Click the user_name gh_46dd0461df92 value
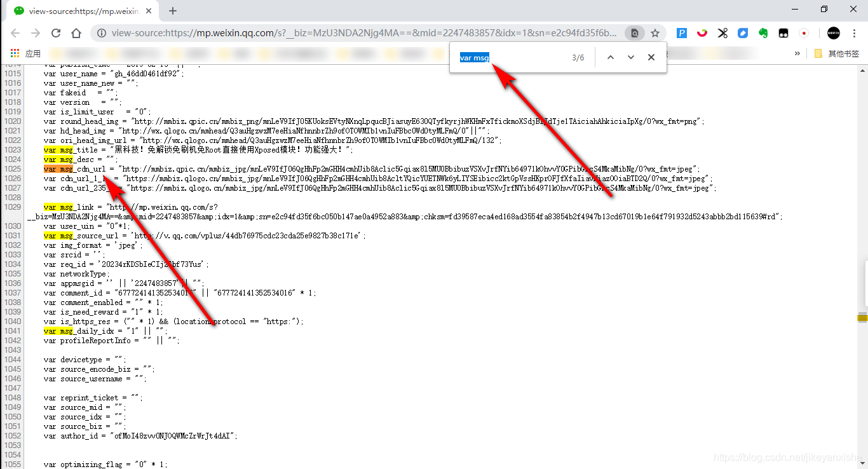Image resolution: width=868 pixels, height=469 pixels. (147, 73)
